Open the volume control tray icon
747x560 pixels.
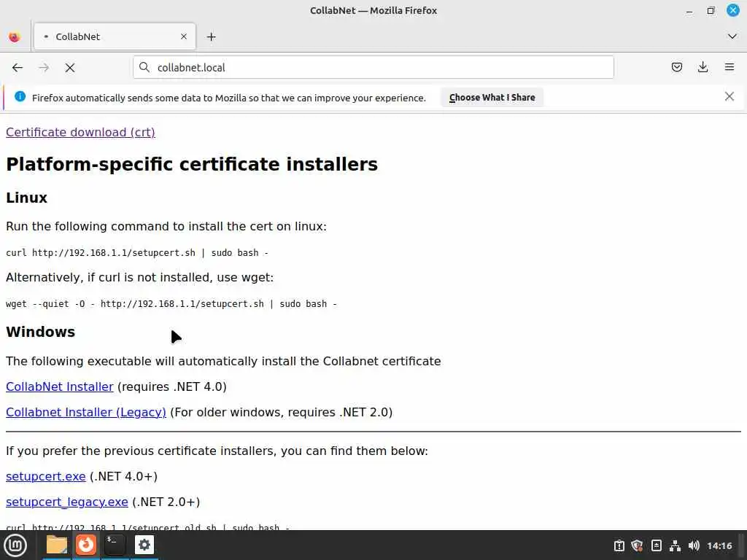pyautogui.click(x=694, y=545)
